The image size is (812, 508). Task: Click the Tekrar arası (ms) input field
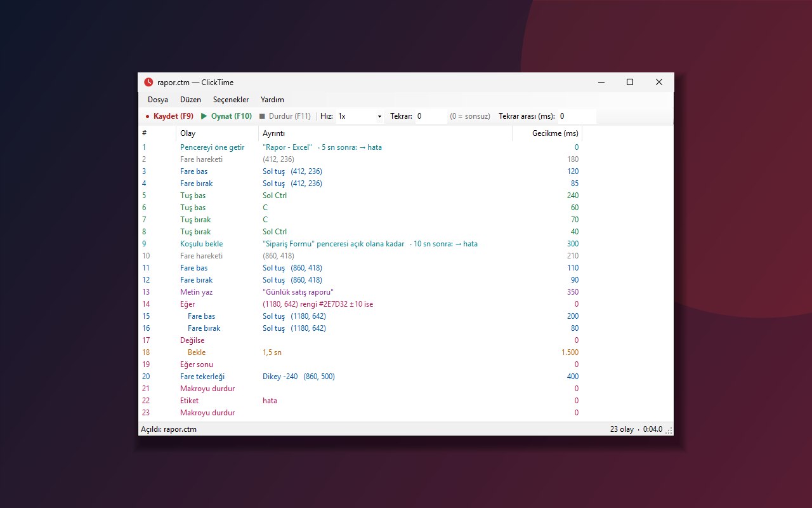tap(577, 116)
